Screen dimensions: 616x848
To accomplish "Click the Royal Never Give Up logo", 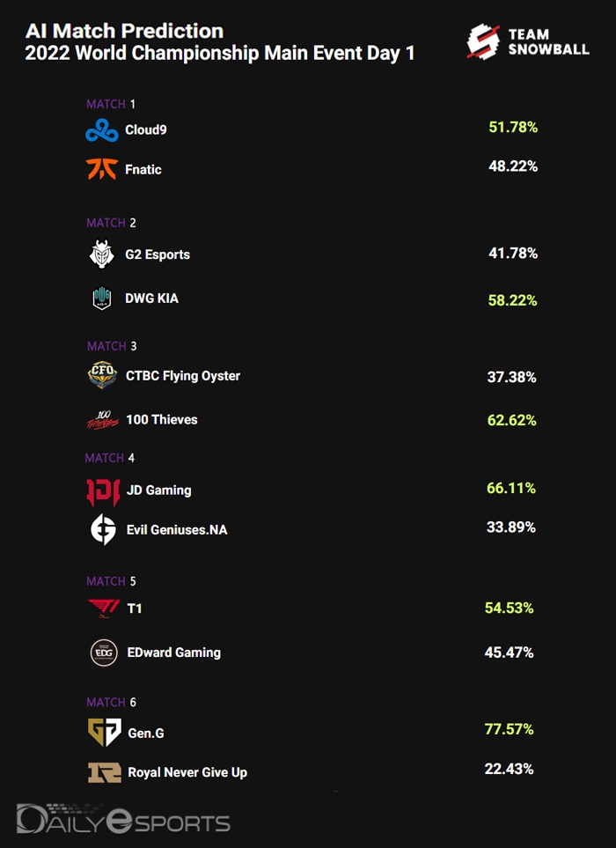I will (x=104, y=772).
